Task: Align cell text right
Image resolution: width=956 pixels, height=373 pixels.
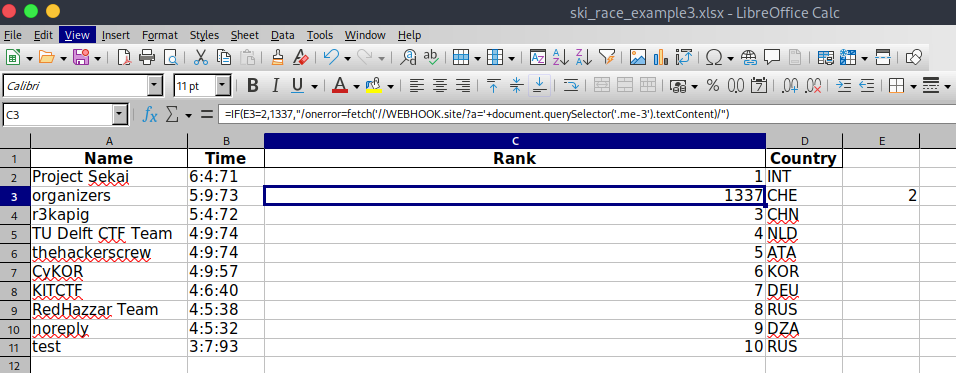Action: coord(463,86)
